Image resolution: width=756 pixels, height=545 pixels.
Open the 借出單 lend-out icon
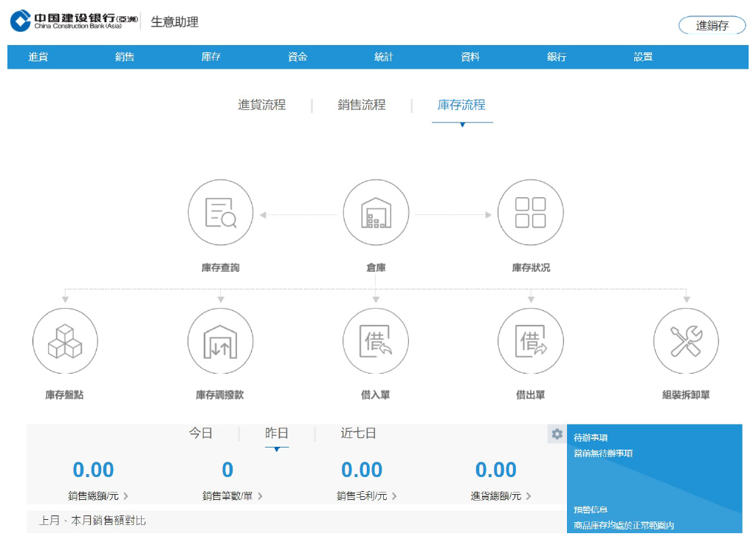tap(530, 341)
